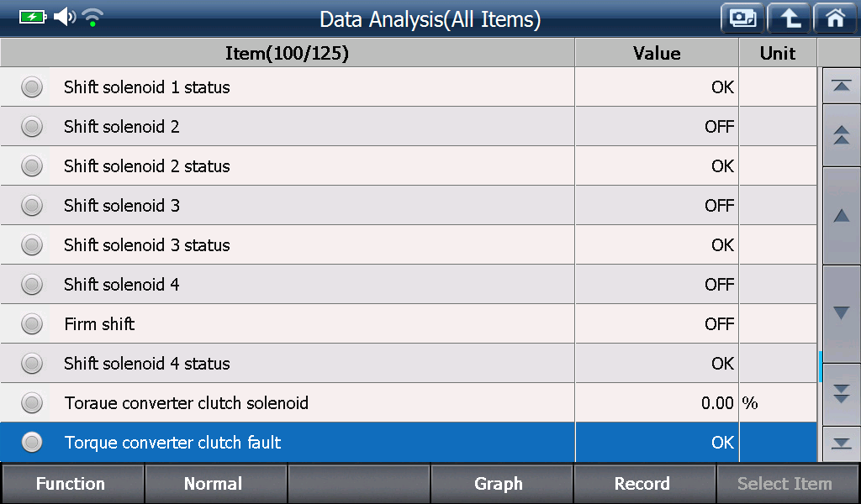Jump to bottom of list arrow
861x504 pixels.
click(841, 444)
